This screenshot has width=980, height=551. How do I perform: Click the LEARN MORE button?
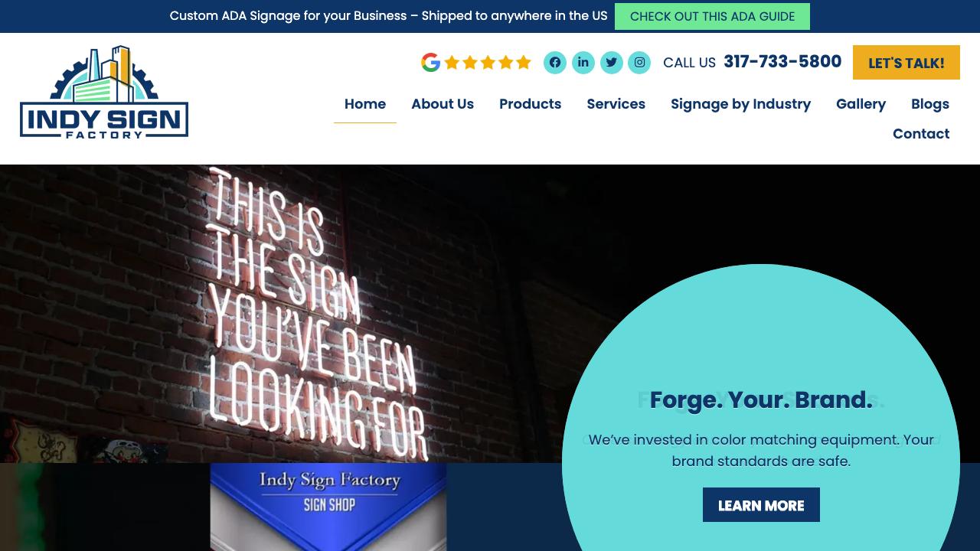pyautogui.click(x=761, y=505)
